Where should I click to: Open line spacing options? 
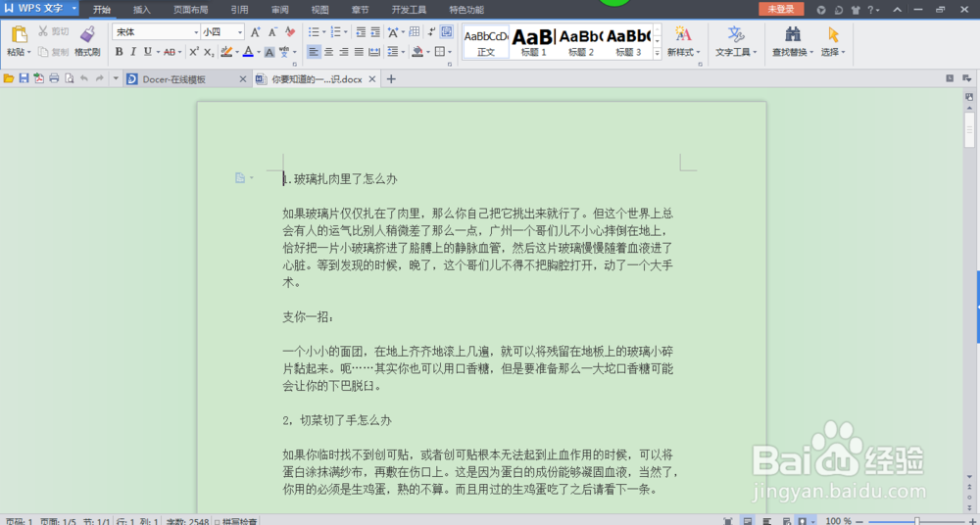click(393, 52)
